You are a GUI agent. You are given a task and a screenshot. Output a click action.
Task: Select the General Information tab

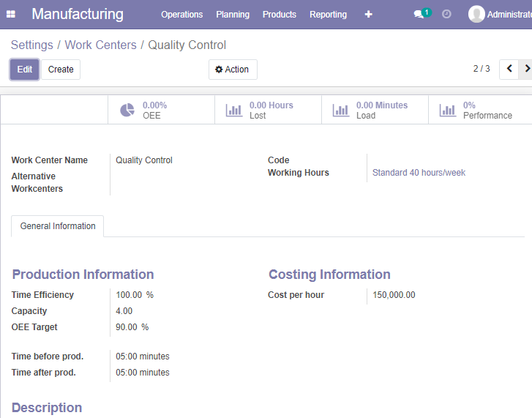coord(58,226)
